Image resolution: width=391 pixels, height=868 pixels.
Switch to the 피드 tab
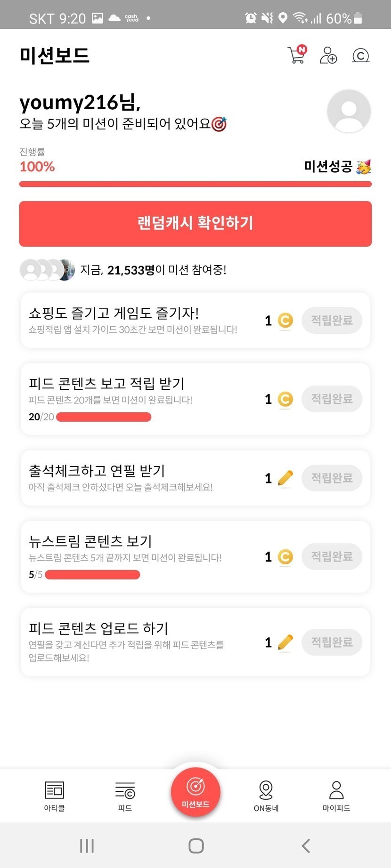[125, 796]
